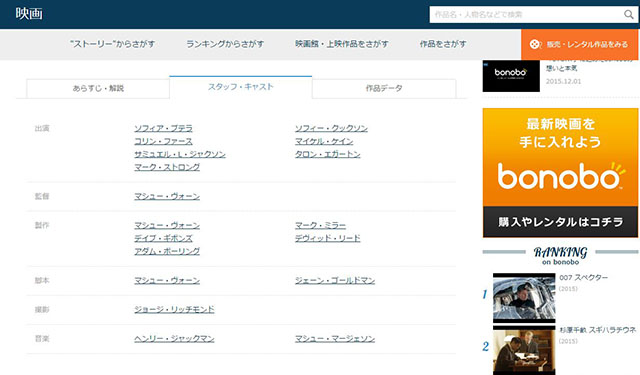
Task: Select the スタッフ・キャスト tab
Action: tap(241, 87)
